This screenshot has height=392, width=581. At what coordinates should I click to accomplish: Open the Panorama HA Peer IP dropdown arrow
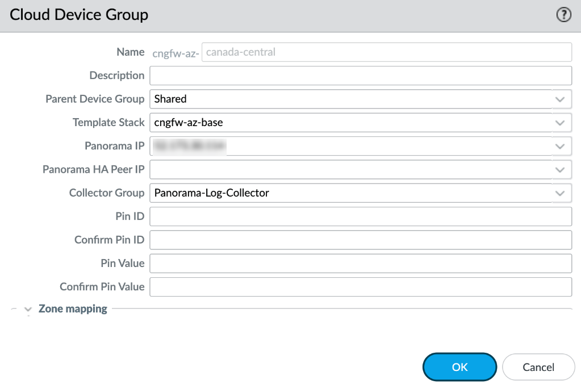coord(560,169)
